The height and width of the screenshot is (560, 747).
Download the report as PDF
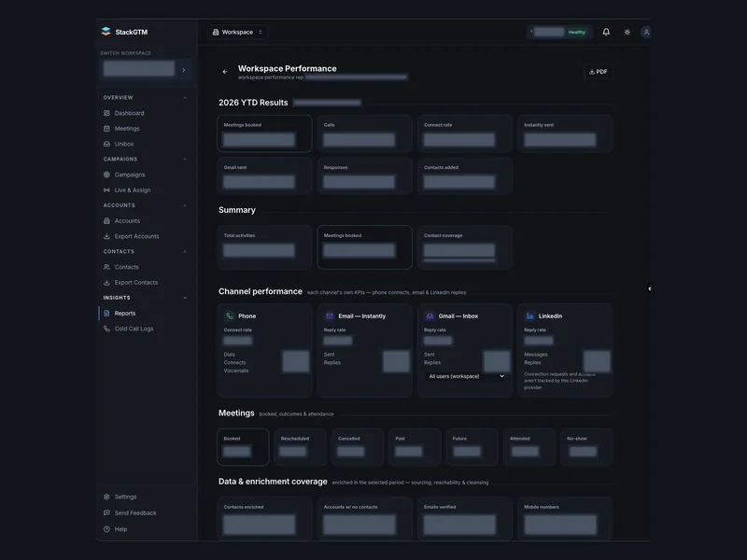tap(598, 72)
